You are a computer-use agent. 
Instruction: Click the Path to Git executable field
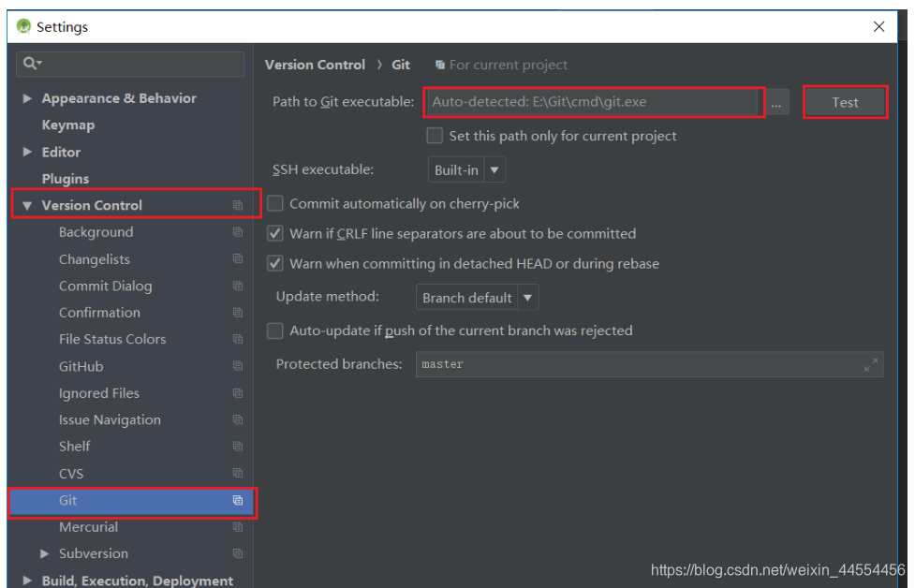(592, 102)
